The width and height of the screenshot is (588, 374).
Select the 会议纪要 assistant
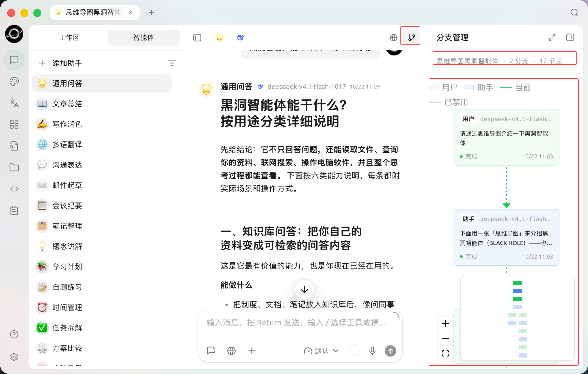coord(102,206)
